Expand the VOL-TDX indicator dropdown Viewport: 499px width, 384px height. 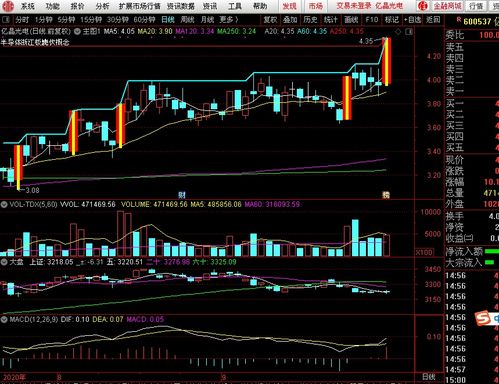coord(4,204)
